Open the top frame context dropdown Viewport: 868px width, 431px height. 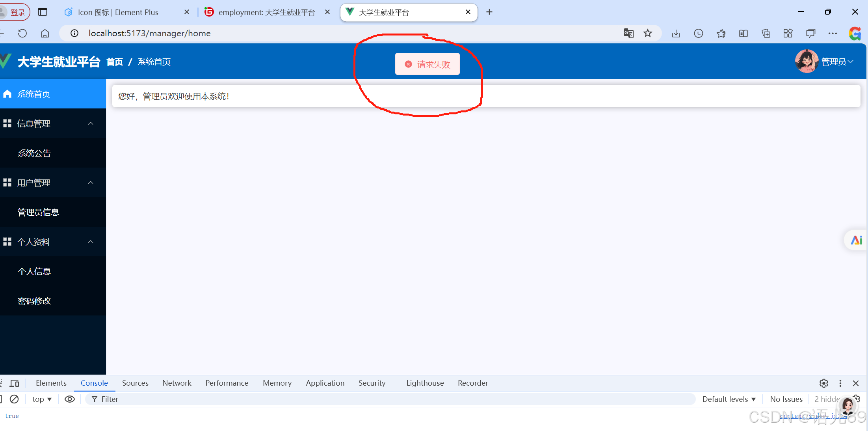pos(41,399)
